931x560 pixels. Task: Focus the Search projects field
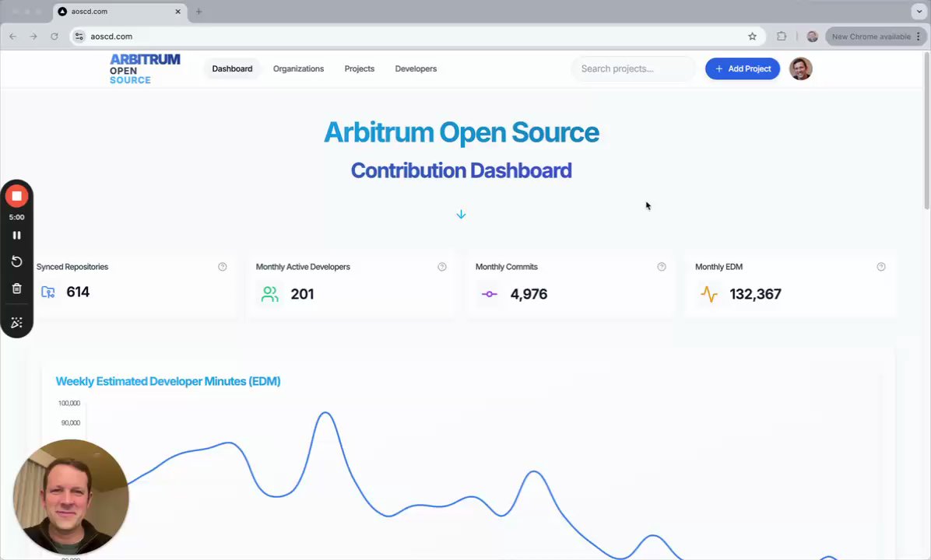633,68
